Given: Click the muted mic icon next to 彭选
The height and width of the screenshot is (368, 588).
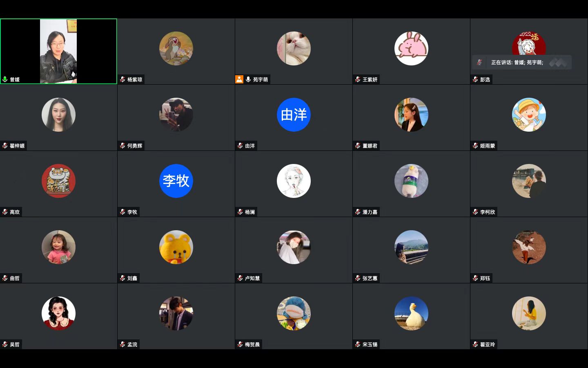Looking at the screenshot, I should [x=475, y=79].
